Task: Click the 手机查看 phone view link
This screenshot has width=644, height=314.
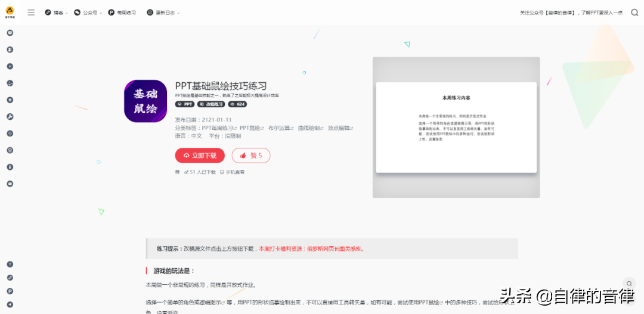Action: (233, 172)
